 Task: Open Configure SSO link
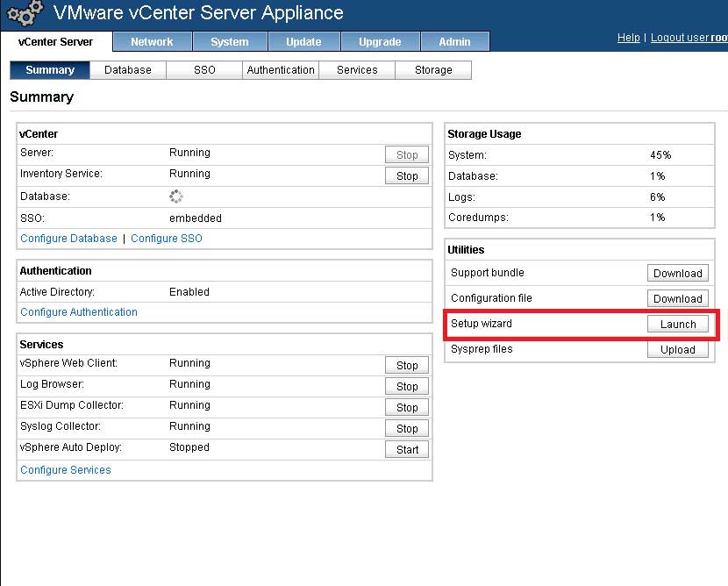pos(167,239)
